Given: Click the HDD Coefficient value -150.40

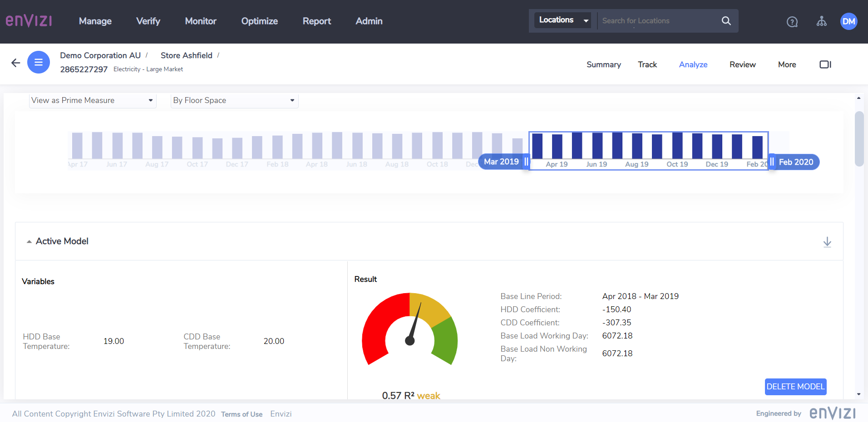Looking at the screenshot, I should 616,309.
